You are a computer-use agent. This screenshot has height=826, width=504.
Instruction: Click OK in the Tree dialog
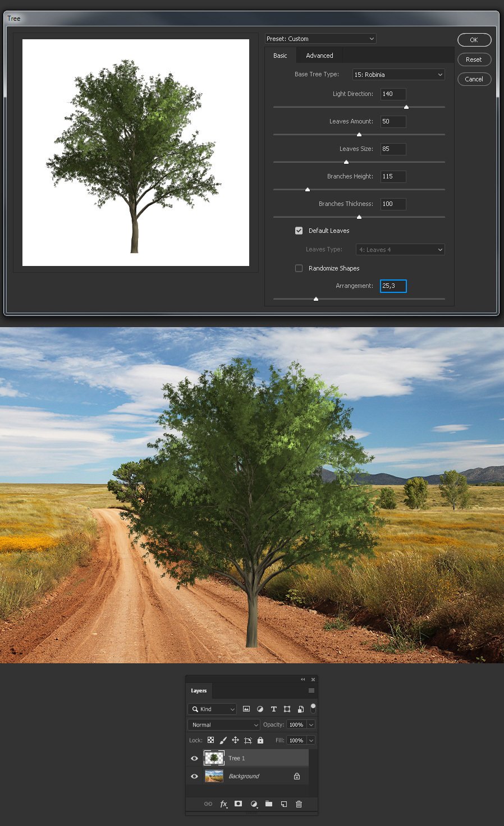pos(474,40)
